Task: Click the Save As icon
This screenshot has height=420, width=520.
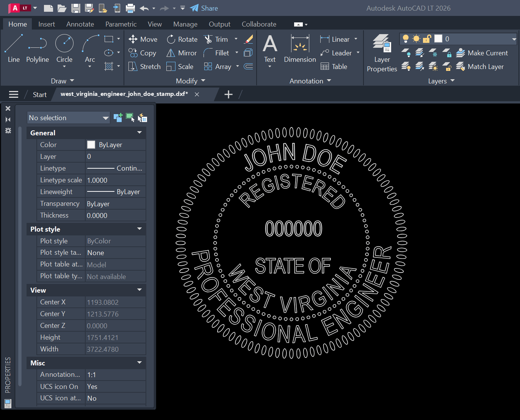Action: [x=89, y=8]
